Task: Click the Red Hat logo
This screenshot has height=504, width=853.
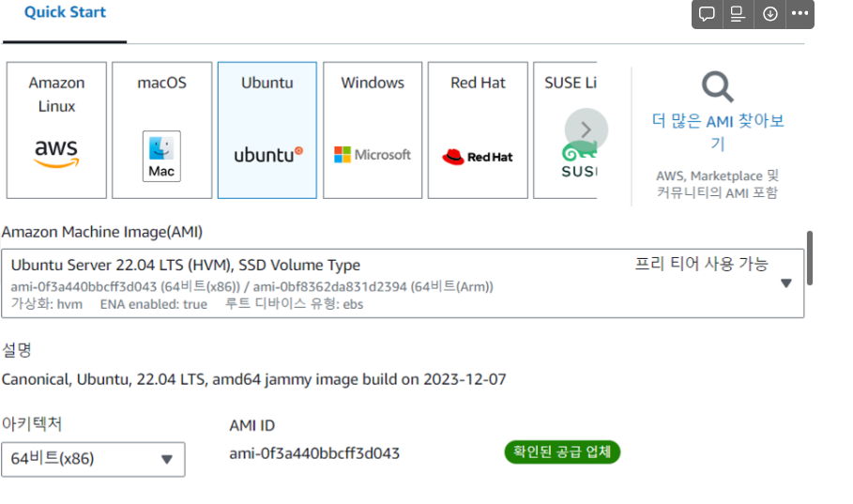Action: point(478,157)
